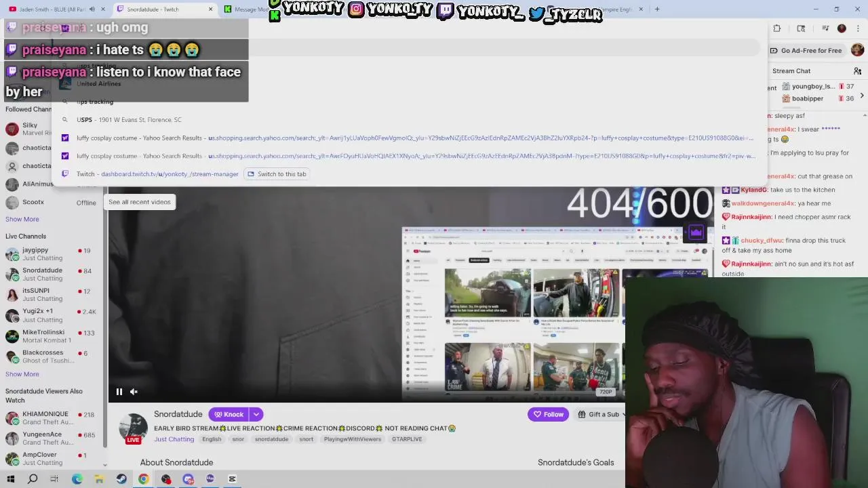Expand the gift leaderboard chevron

click(x=862, y=96)
